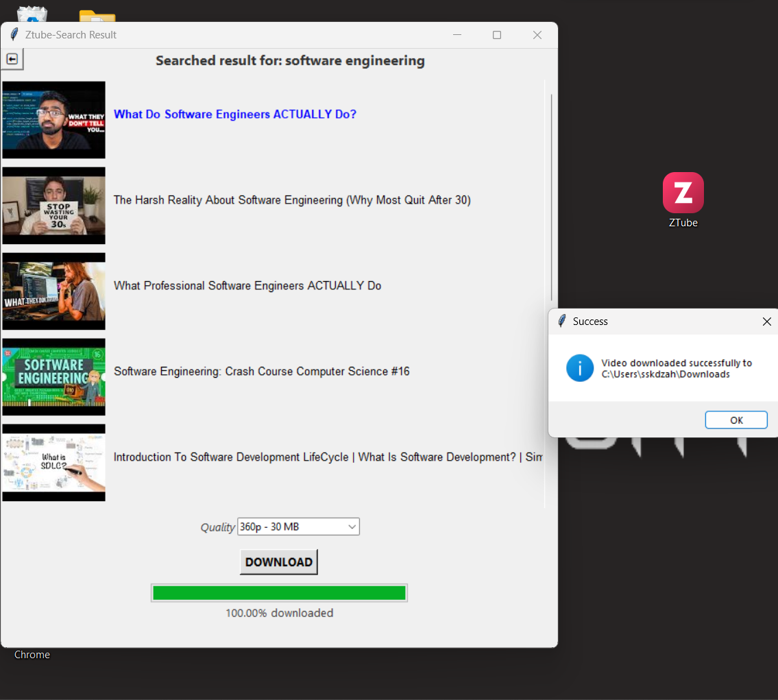Click the 'Stop Wasting Your 30s' video thumbnail
Viewport: 778px width, 700px height.
click(54, 206)
